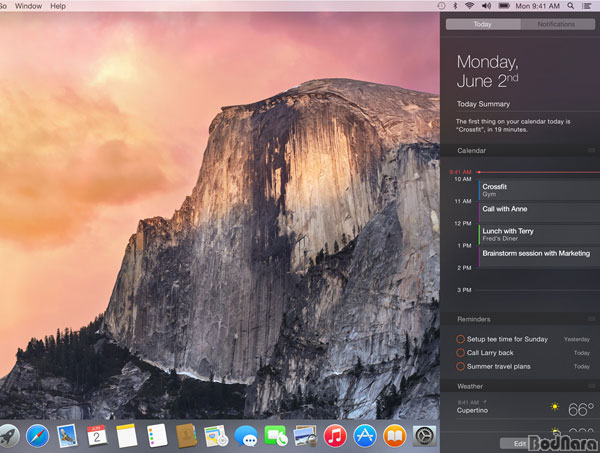Click the Time Machine menu bar icon

(x=441, y=6)
